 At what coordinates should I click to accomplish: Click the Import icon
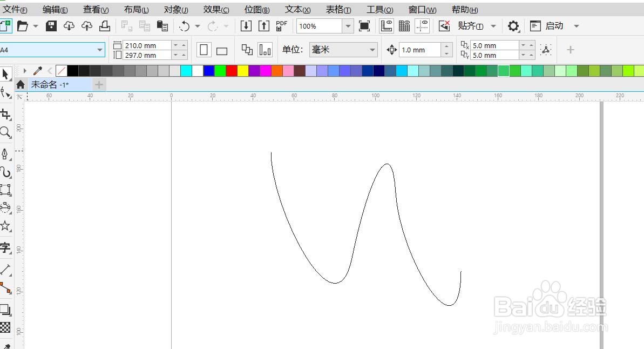tap(246, 26)
